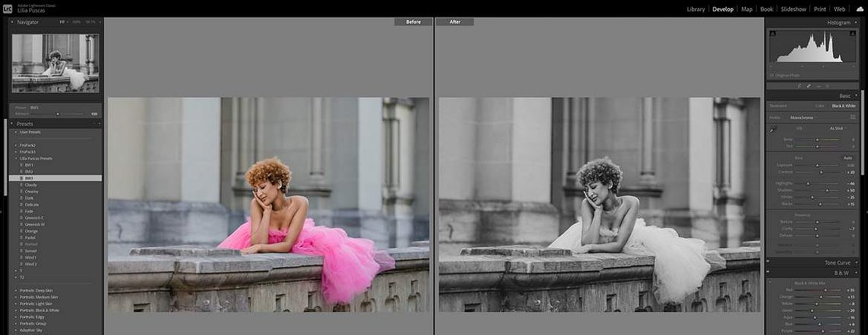
Task: Open the WB As Shot dropdown
Action: (x=837, y=128)
